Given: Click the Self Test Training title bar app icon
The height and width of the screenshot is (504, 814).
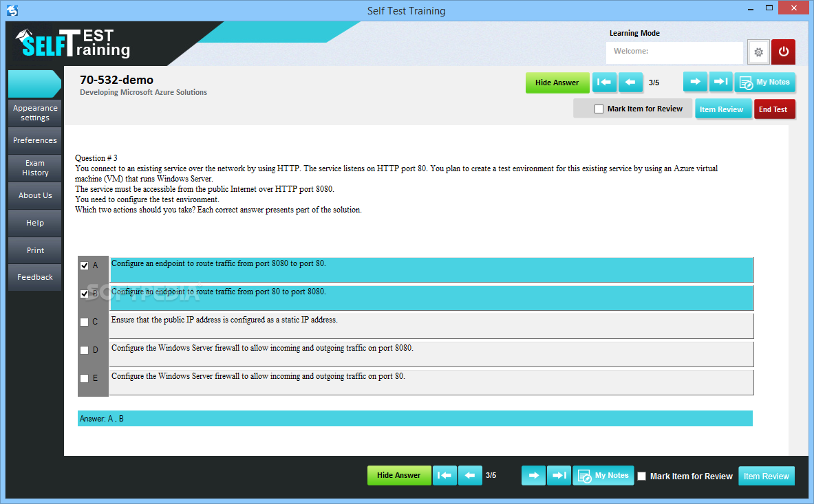Looking at the screenshot, I should tap(12, 10).
